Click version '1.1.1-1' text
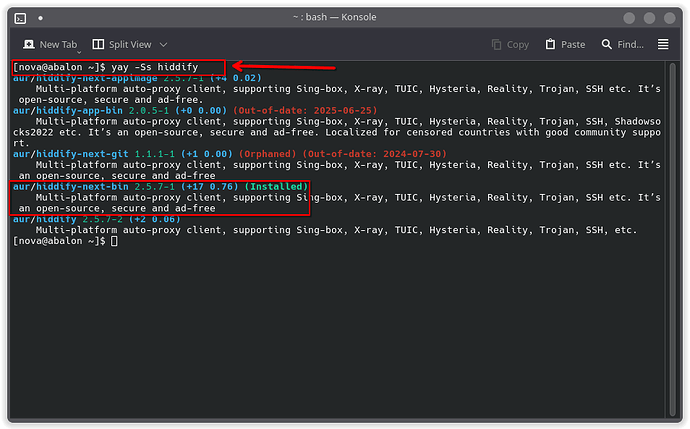Screen dimensions: 690x429 154,154
